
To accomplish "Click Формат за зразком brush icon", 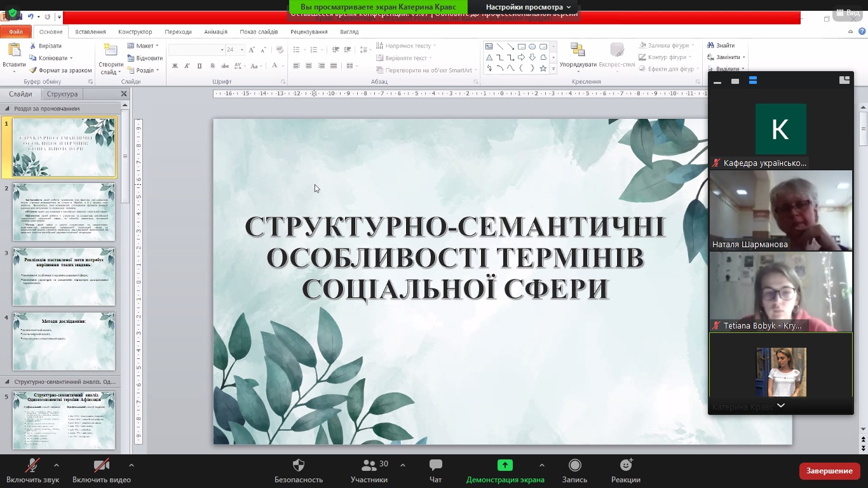I will pos(33,70).
